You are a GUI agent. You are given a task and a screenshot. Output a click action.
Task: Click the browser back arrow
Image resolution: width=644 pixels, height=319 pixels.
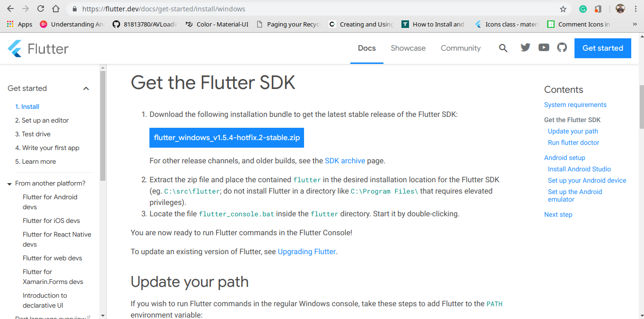tap(10, 9)
